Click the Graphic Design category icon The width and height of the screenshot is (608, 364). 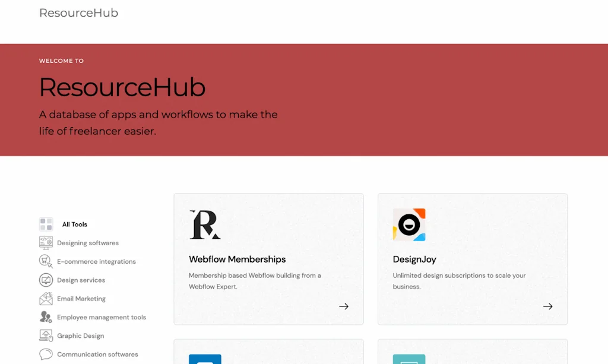(x=46, y=335)
